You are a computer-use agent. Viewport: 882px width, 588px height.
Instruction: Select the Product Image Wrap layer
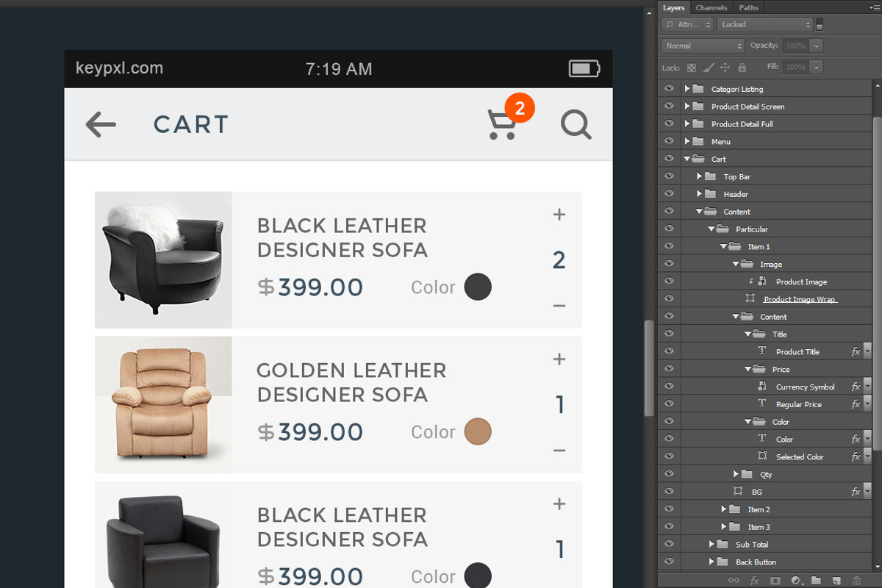800,299
